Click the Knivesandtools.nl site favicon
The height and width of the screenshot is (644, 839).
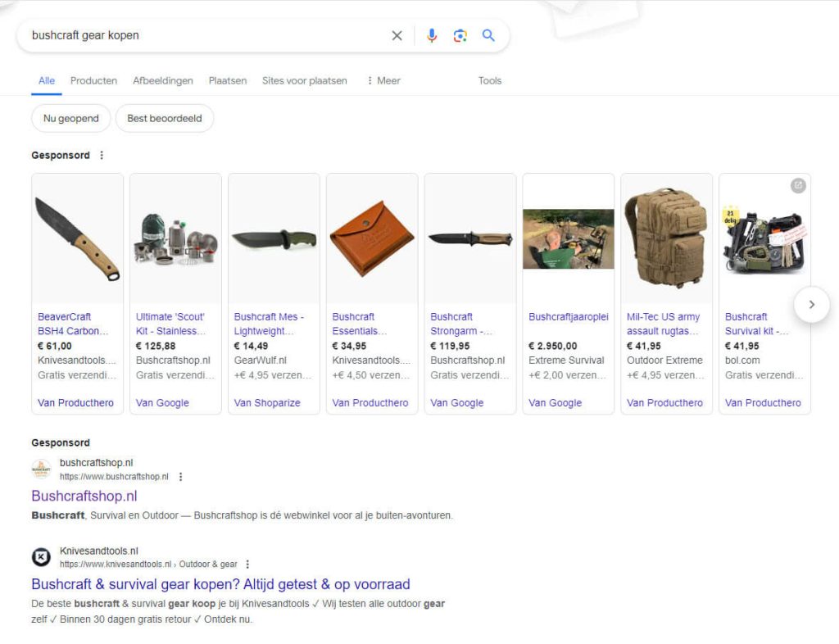41,557
